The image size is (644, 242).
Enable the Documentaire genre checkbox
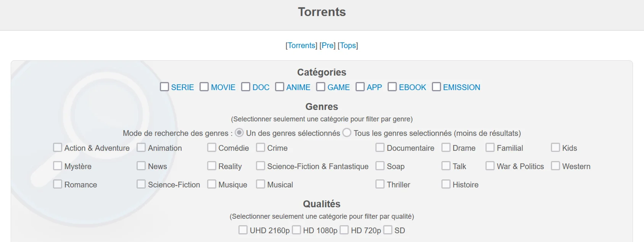tap(380, 148)
